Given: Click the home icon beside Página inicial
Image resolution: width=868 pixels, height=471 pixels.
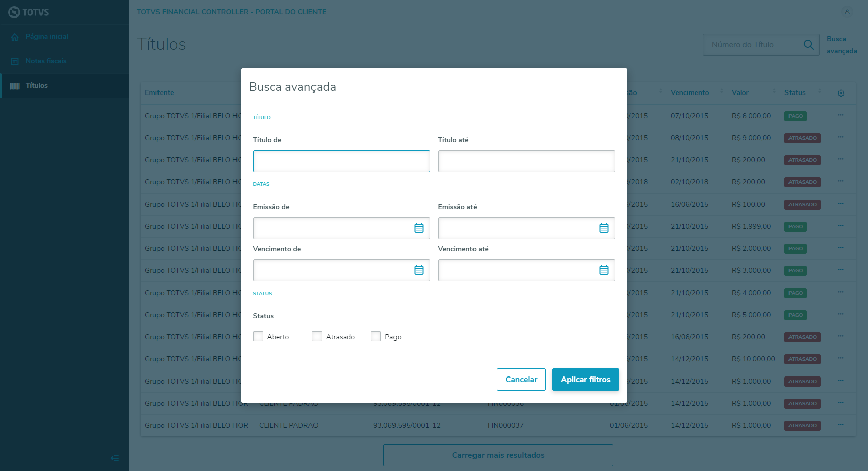Looking at the screenshot, I should tap(15, 37).
